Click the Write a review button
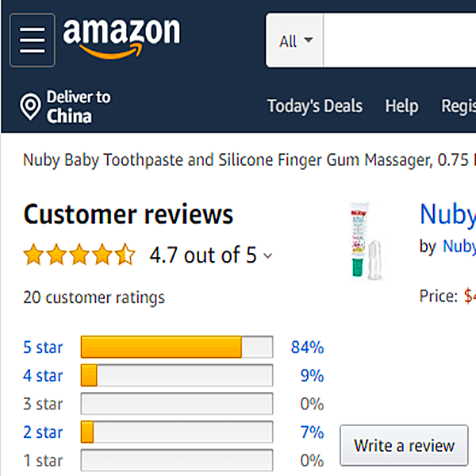476x476 pixels. coord(403,446)
